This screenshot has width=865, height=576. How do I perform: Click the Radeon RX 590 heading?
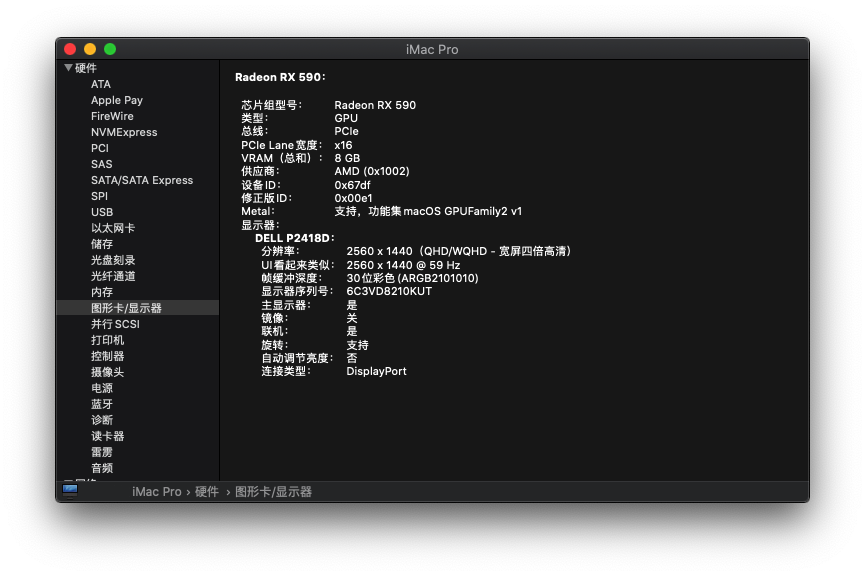tap(280, 77)
